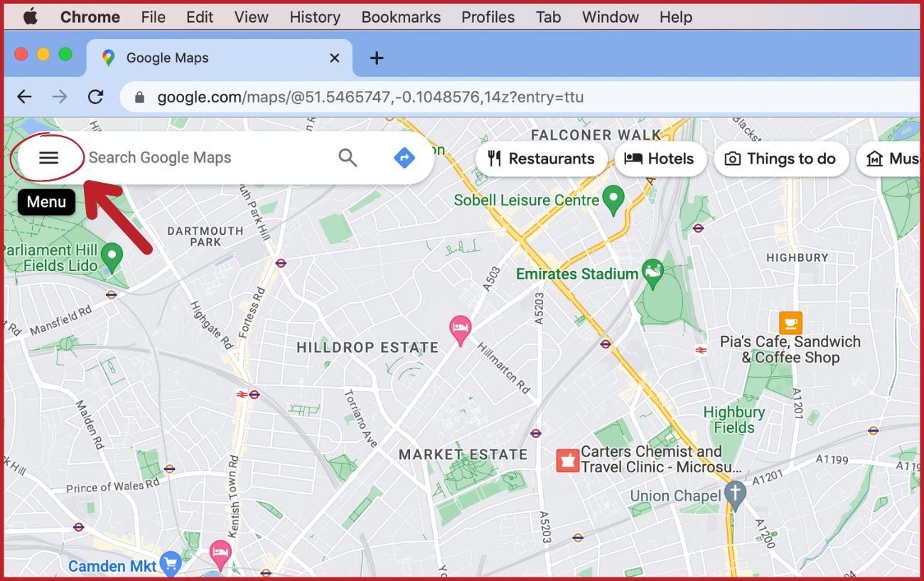Open the View menu
The image size is (924, 581).
(252, 16)
